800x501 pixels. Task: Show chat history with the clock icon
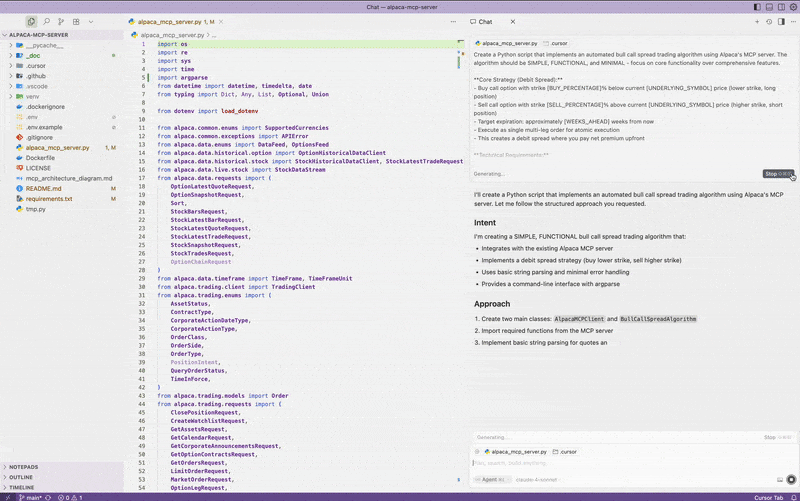click(x=769, y=22)
